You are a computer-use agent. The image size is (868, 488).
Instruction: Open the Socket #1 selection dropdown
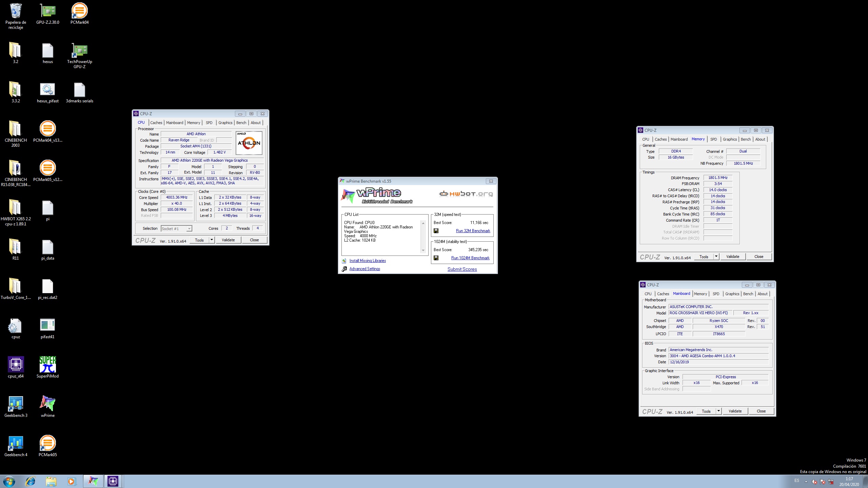tap(176, 229)
